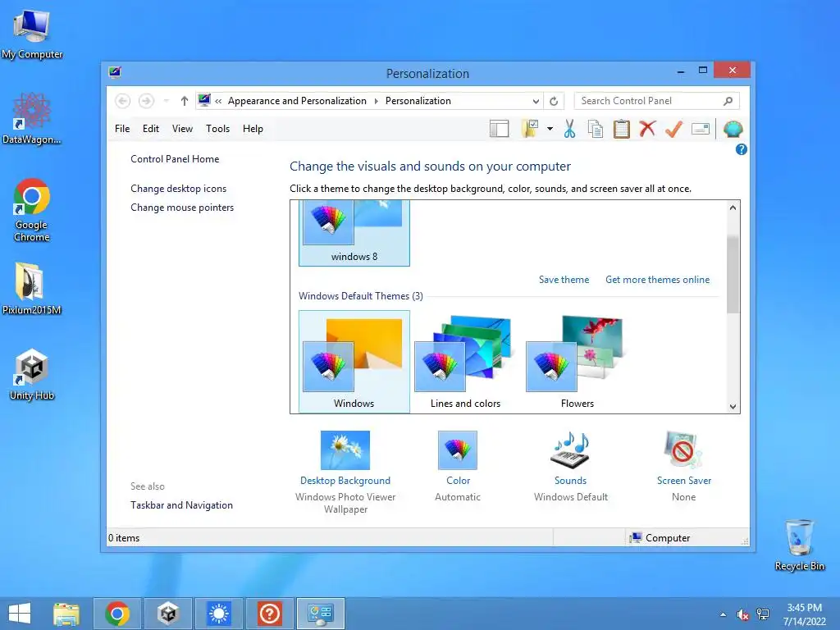Screen dimensions: 840x630
Task: Open Unity Hub from the taskbar
Action: (167, 614)
